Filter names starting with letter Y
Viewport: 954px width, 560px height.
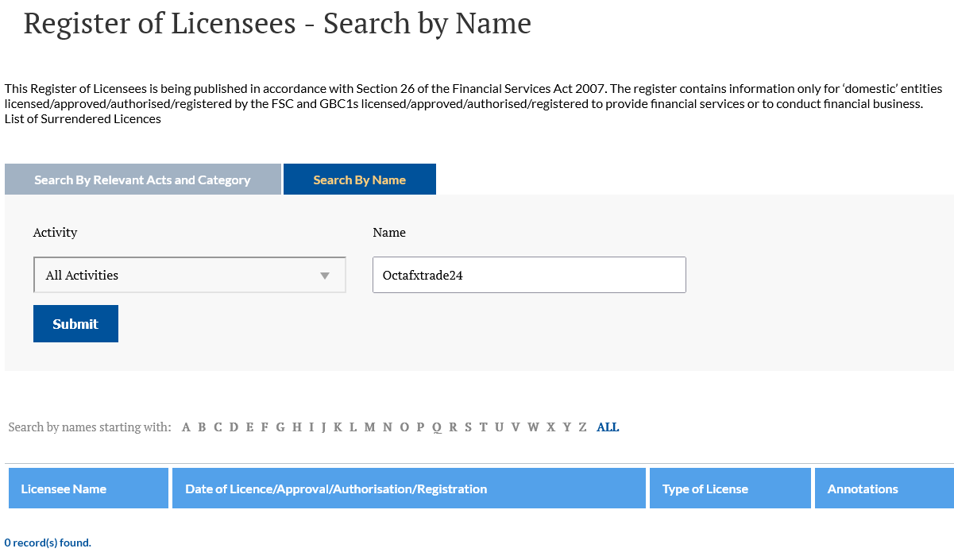[x=567, y=427]
